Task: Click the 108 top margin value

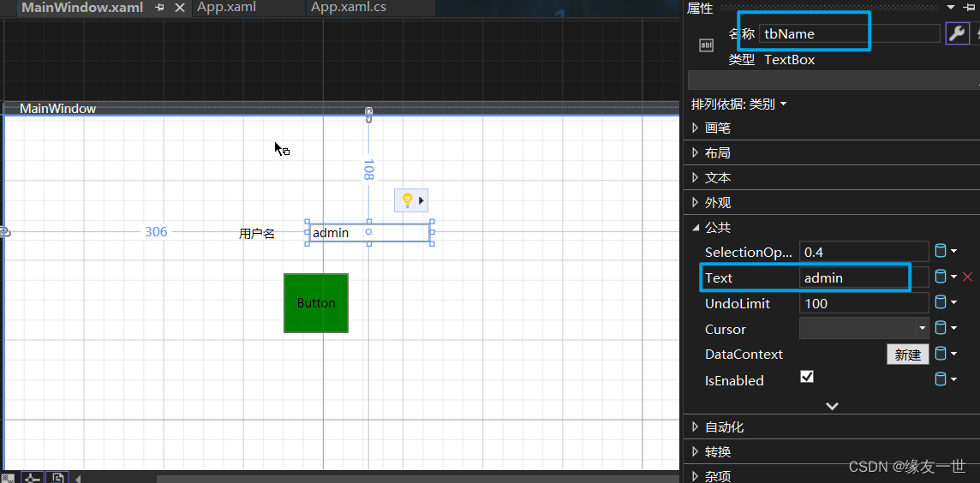Action: [x=368, y=170]
